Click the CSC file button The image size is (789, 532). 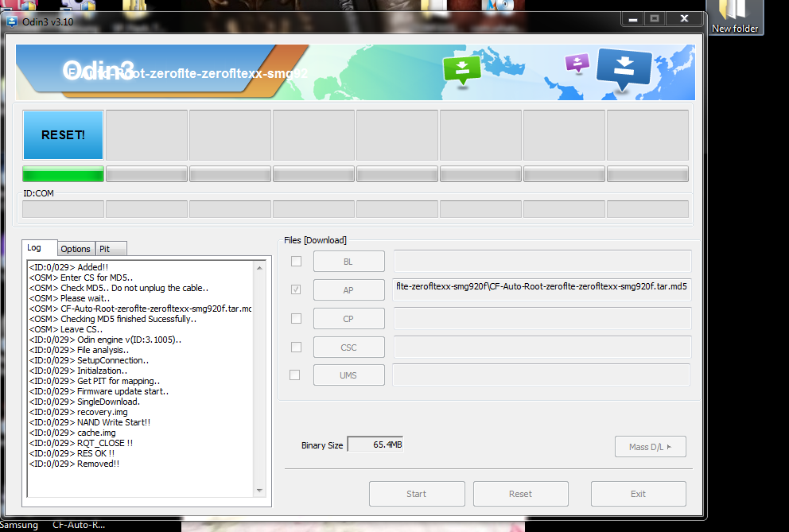(348, 348)
